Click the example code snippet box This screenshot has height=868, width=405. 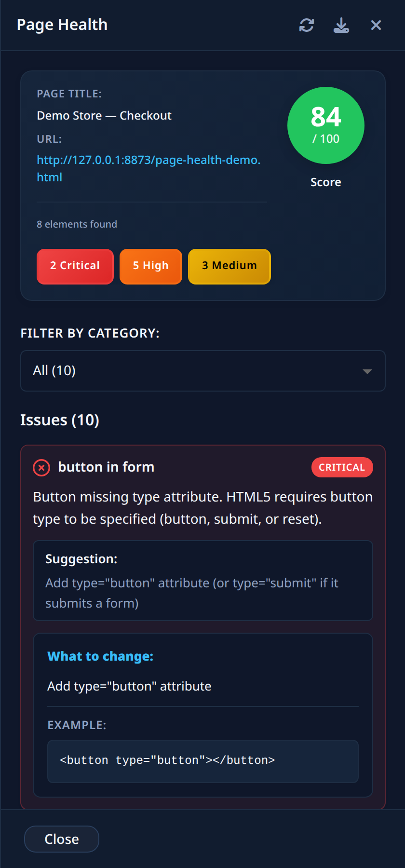[x=203, y=761]
